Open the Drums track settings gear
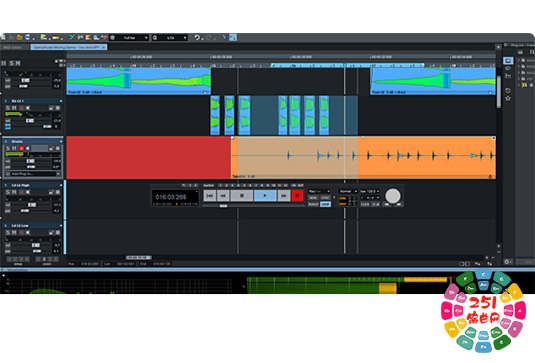 (x=58, y=148)
